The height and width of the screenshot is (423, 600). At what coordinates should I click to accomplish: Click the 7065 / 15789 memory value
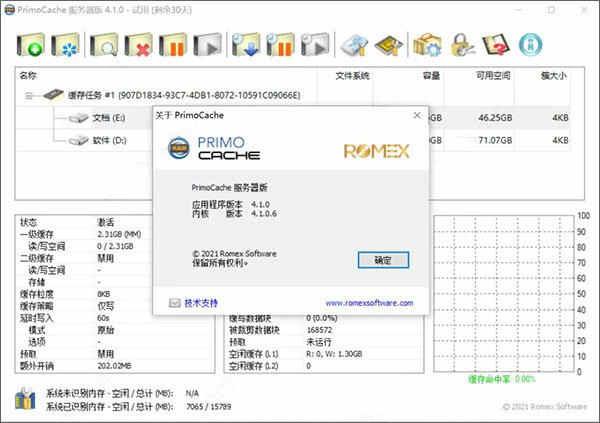[209, 407]
